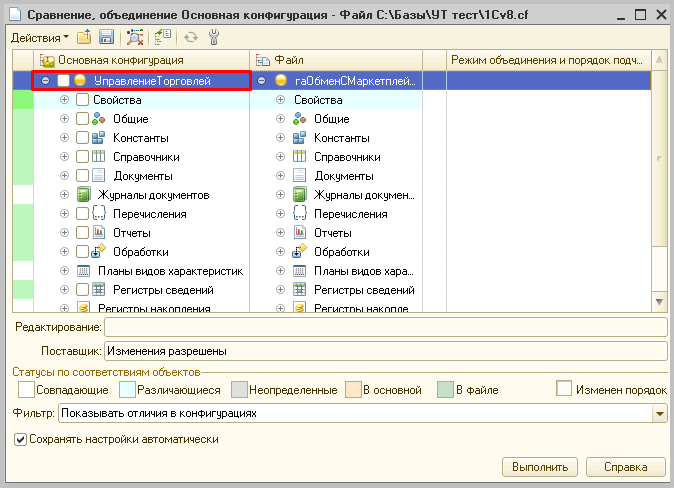Click the comparison report toolbar icon
The height and width of the screenshot is (488, 674).
[x=163, y=37]
